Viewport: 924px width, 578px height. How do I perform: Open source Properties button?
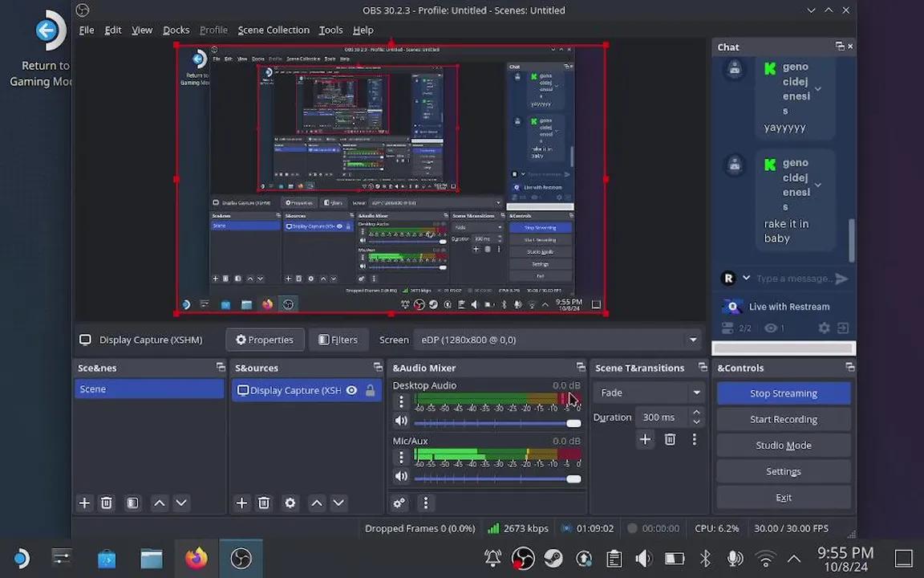coord(265,340)
